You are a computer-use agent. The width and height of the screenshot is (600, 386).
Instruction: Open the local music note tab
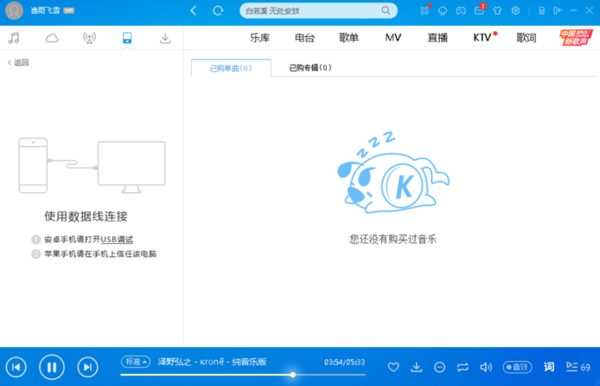tap(14, 38)
